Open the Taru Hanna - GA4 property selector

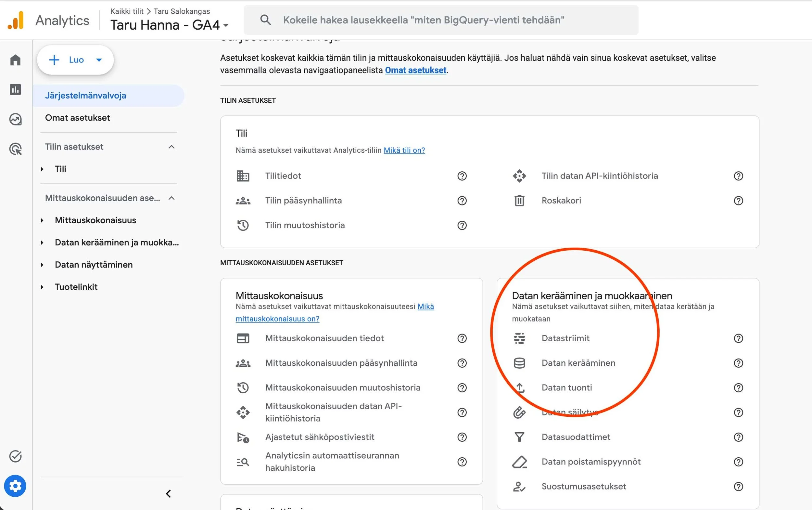click(170, 25)
